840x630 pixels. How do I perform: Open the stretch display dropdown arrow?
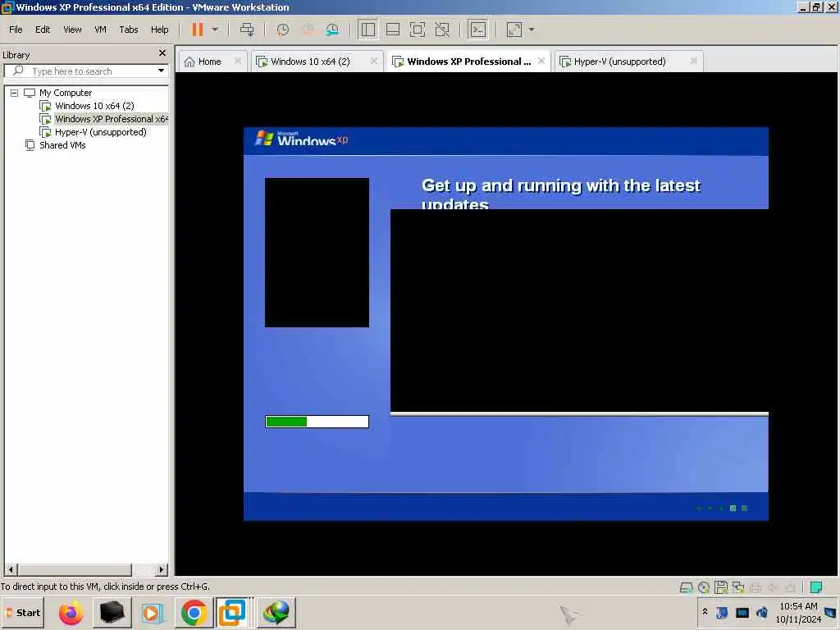click(x=532, y=30)
